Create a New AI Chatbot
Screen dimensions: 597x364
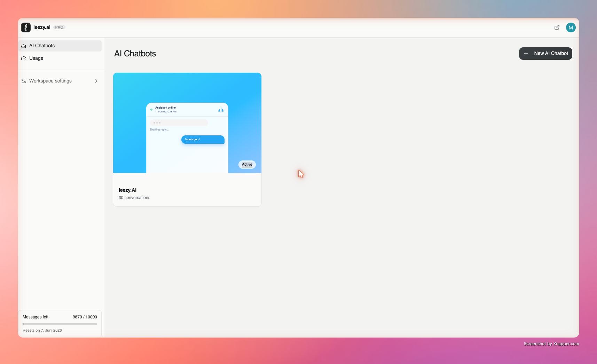point(545,54)
